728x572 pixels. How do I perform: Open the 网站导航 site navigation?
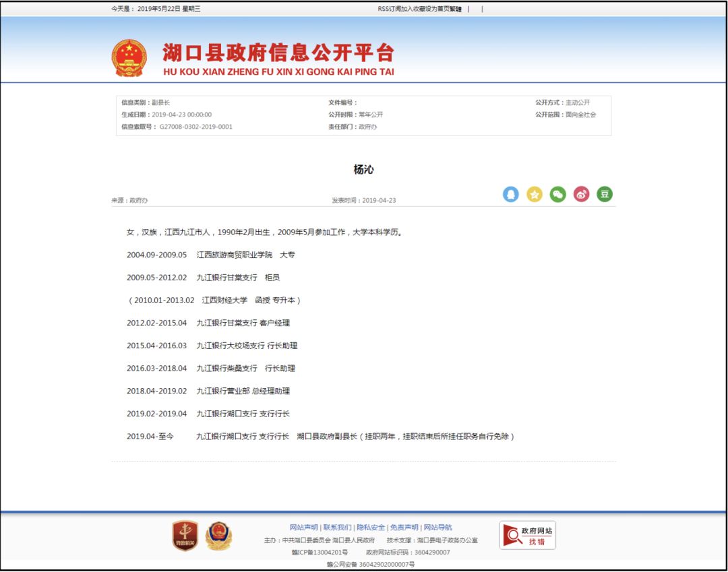[x=438, y=526]
